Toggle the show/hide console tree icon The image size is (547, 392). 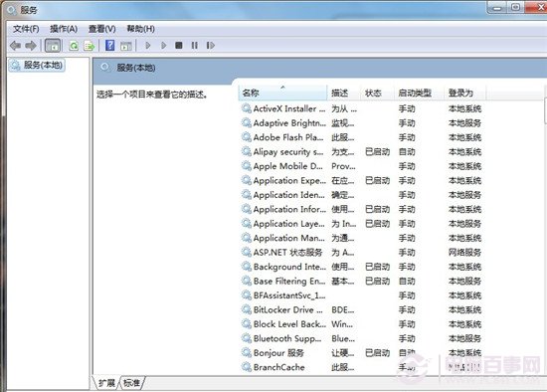(53, 46)
